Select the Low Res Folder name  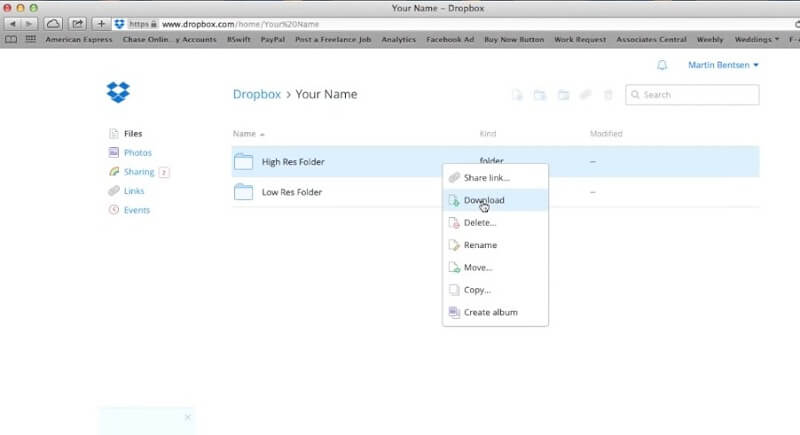pyautogui.click(x=292, y=192)
